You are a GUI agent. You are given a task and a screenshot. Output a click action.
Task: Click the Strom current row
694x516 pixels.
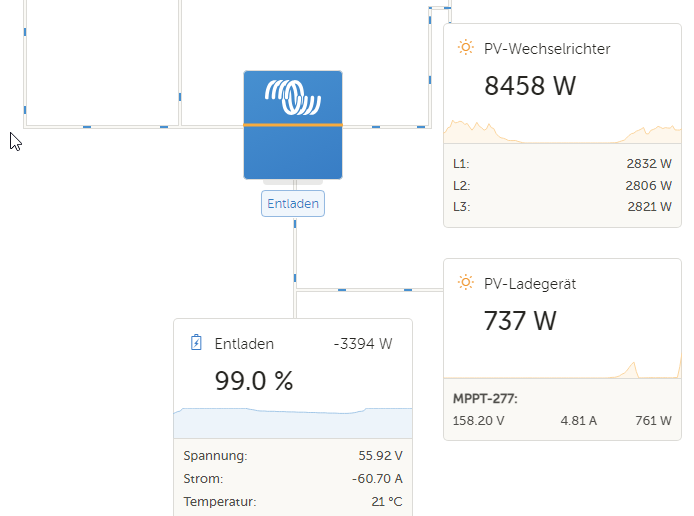[x=293, y=478]
